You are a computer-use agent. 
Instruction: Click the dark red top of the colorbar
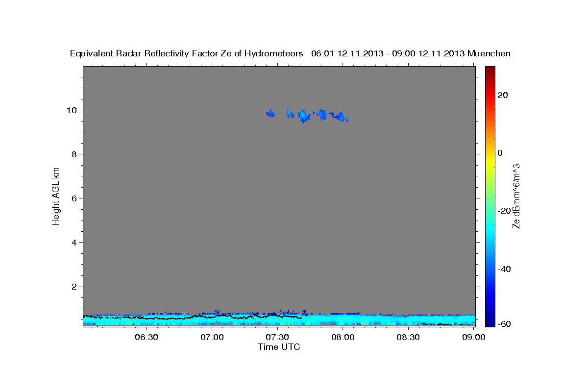(x=490, y=70)
